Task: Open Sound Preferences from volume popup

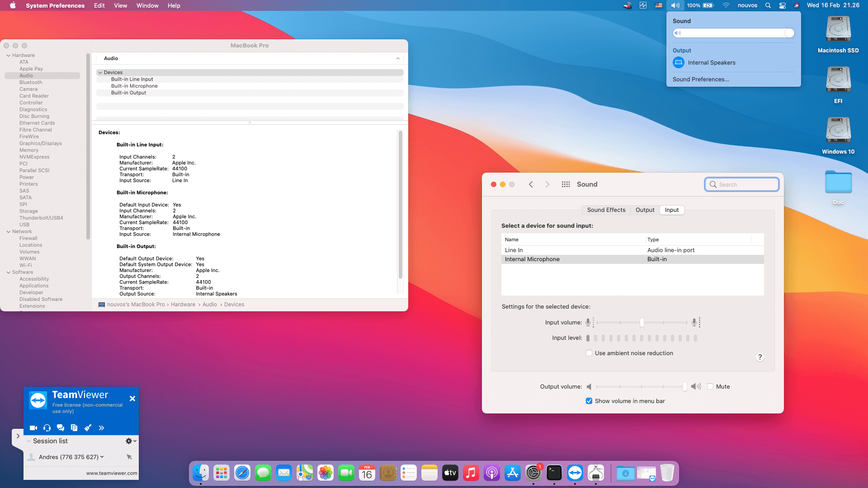Action: pyautogui.click(x=700, y=79)
